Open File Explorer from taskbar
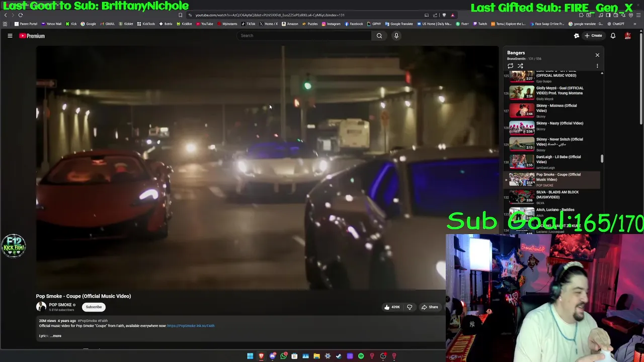This screenshot has height=362, width=644. (316, 356)
